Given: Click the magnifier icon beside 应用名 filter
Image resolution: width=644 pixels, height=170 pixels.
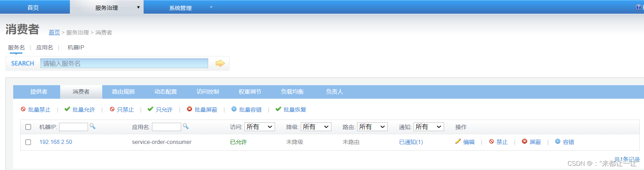Looking at the screenshot, I should click(186, 126).
